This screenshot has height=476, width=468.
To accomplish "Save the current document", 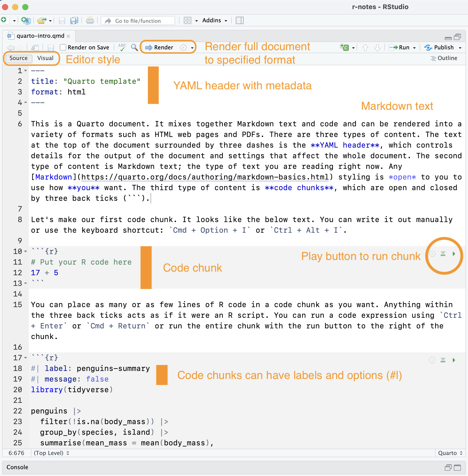I will pyautogui.click(x=62, y=21).
